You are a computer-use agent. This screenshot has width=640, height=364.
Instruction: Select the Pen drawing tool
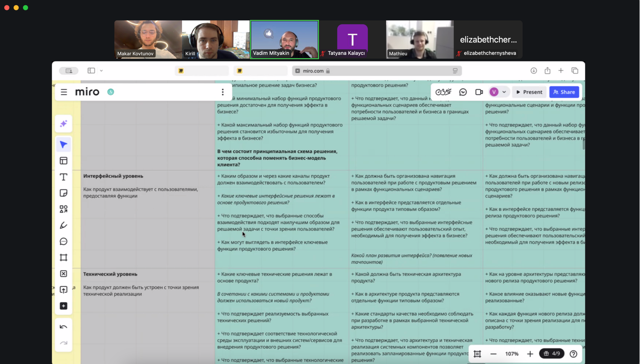63,225
